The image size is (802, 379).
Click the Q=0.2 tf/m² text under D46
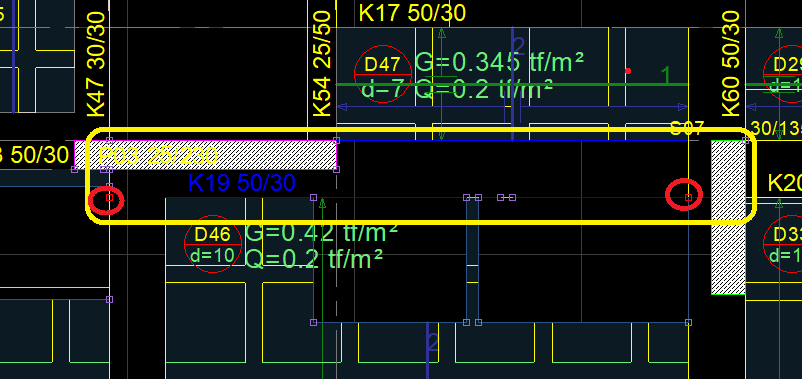click(314, 259)
